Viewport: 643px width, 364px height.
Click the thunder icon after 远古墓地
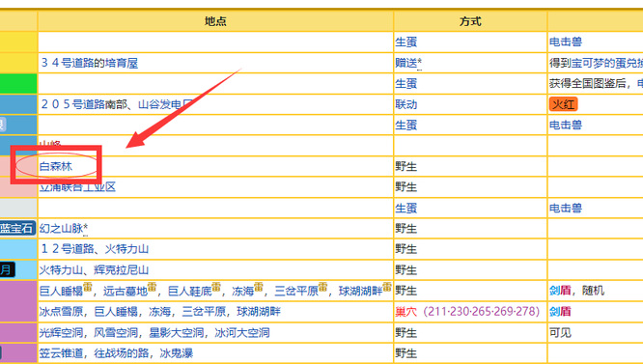coord(153,287)
